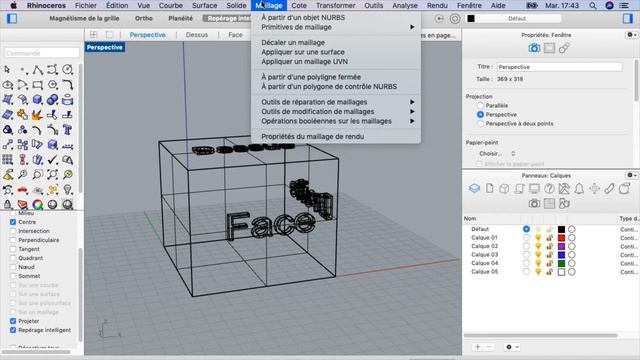
Task: Change color swatch of Calque 01
Action: (562, 238)
